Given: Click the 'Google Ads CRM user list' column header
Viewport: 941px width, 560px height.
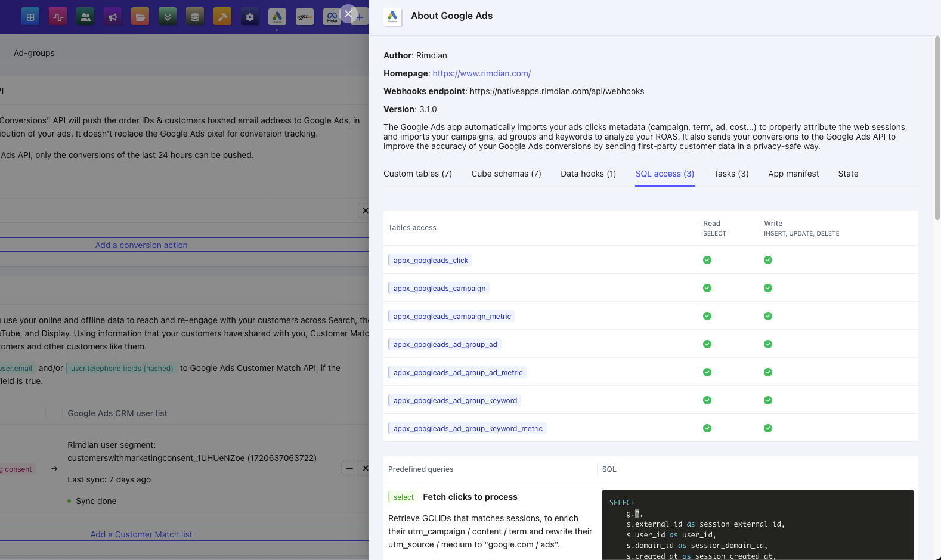Looking at the screenshot, I should (x=117, y=413).
